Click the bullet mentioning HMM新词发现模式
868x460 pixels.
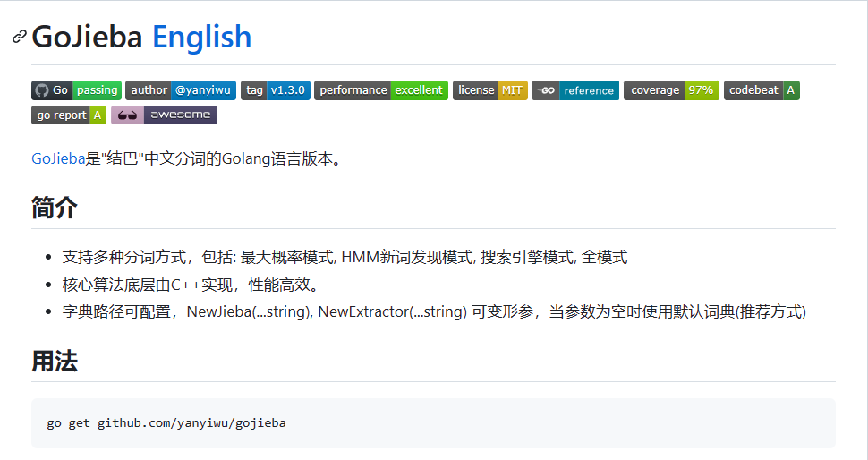(345, 257)
